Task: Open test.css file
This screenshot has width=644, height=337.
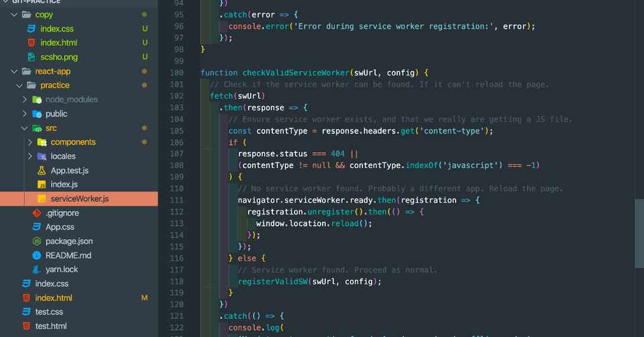Action: coord(49,312)
